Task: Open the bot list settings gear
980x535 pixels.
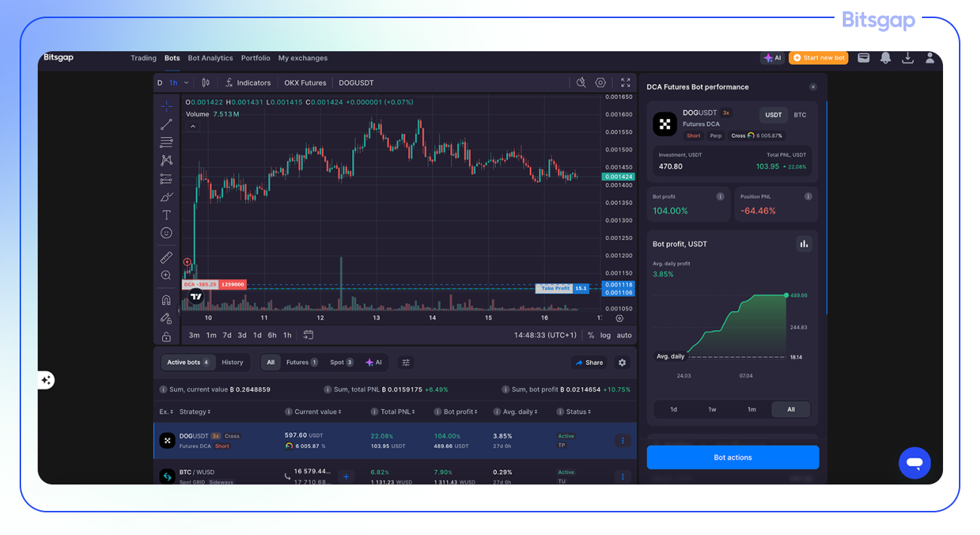Action: [622, 362]
